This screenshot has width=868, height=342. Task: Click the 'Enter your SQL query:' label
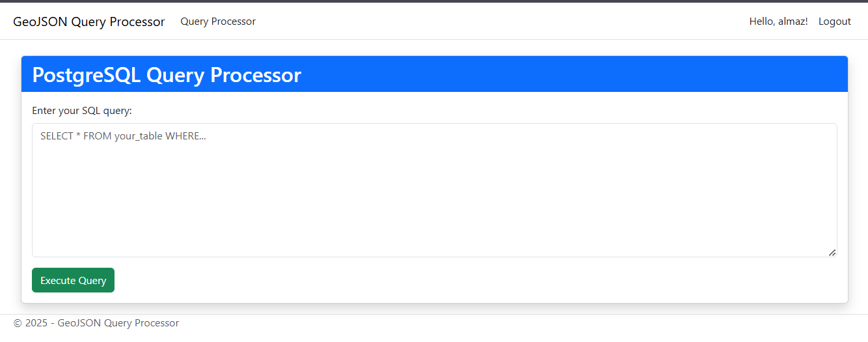82,111
